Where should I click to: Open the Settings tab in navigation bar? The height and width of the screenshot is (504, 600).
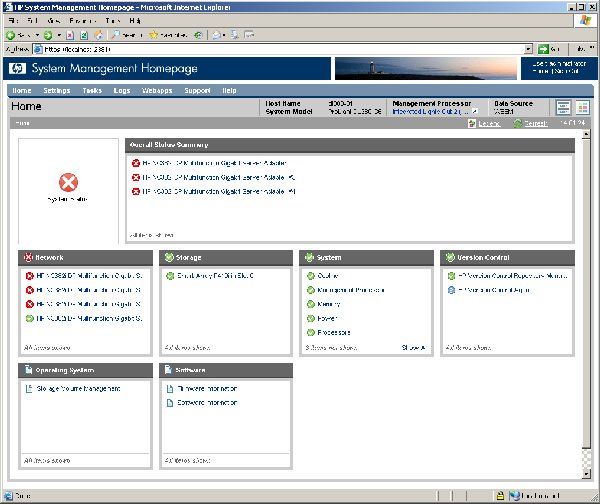coord(57,91)
